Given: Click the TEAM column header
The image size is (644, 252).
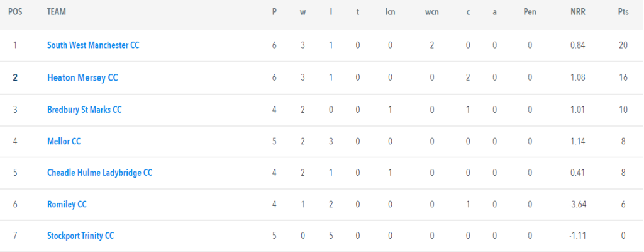Looking at the screenshot, I should tap(57, 12).
